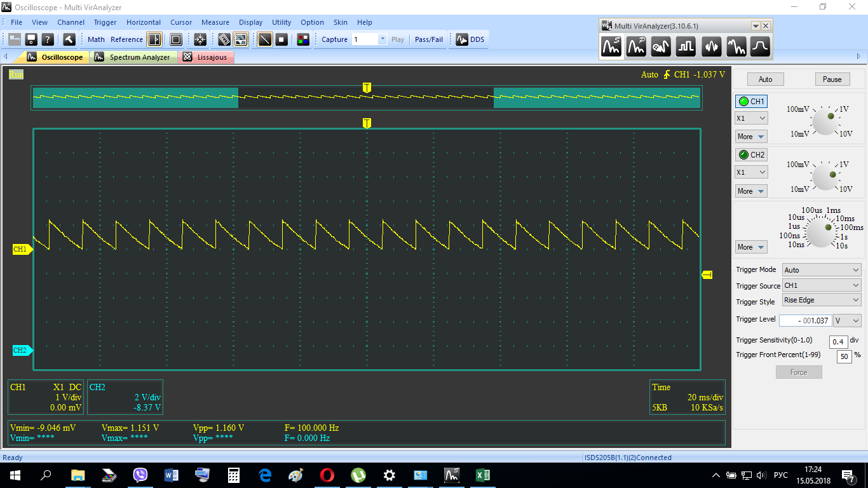Click the square wave icon in Multi VirAnalyzer

tap(686, 46)
